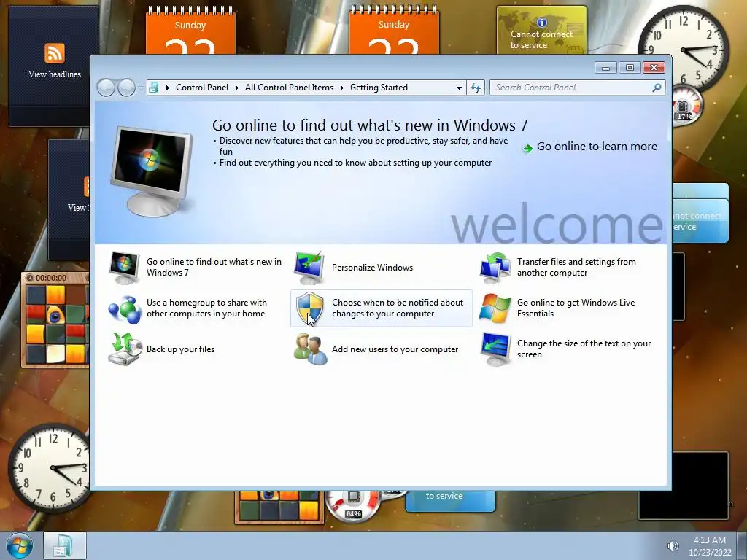Screen dimensions: 747x560
Task: Open Add new users to your computer text
Action: [395, 349]
